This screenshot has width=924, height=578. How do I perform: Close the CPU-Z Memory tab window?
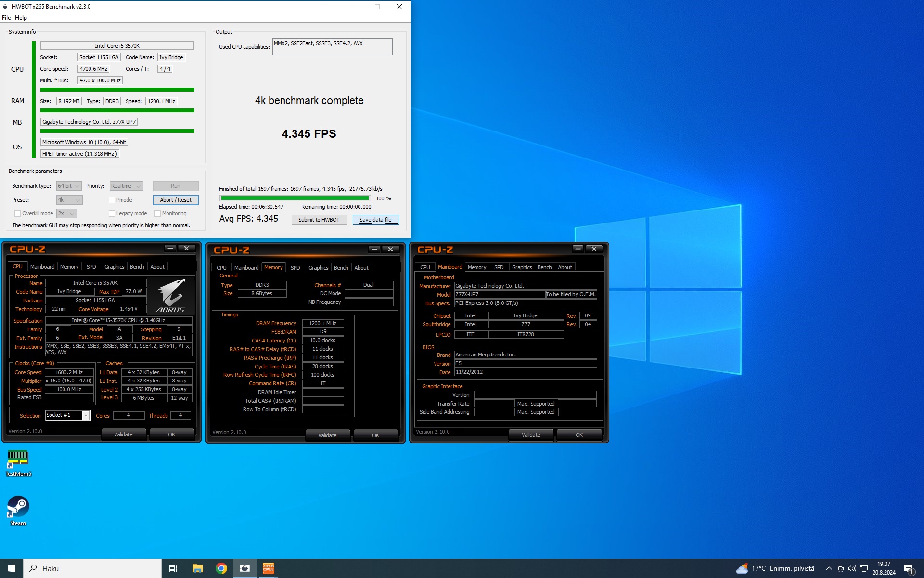click(390, 249)
